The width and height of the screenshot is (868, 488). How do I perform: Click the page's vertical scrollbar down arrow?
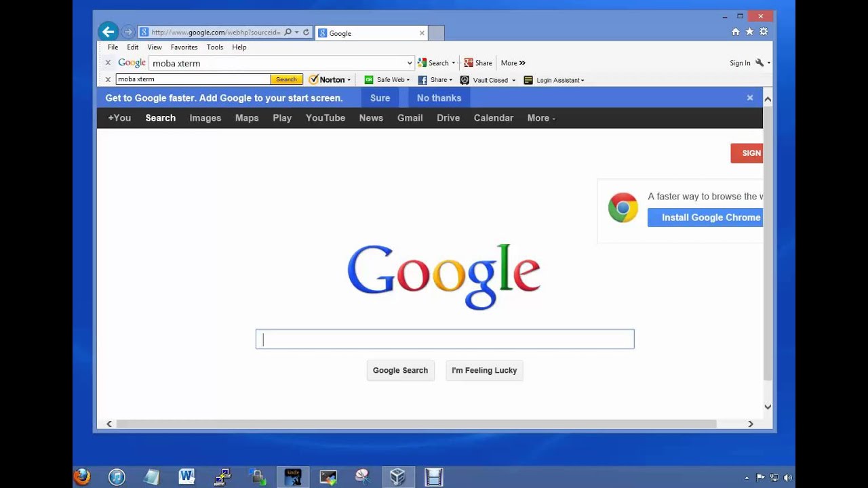(768, 407)
